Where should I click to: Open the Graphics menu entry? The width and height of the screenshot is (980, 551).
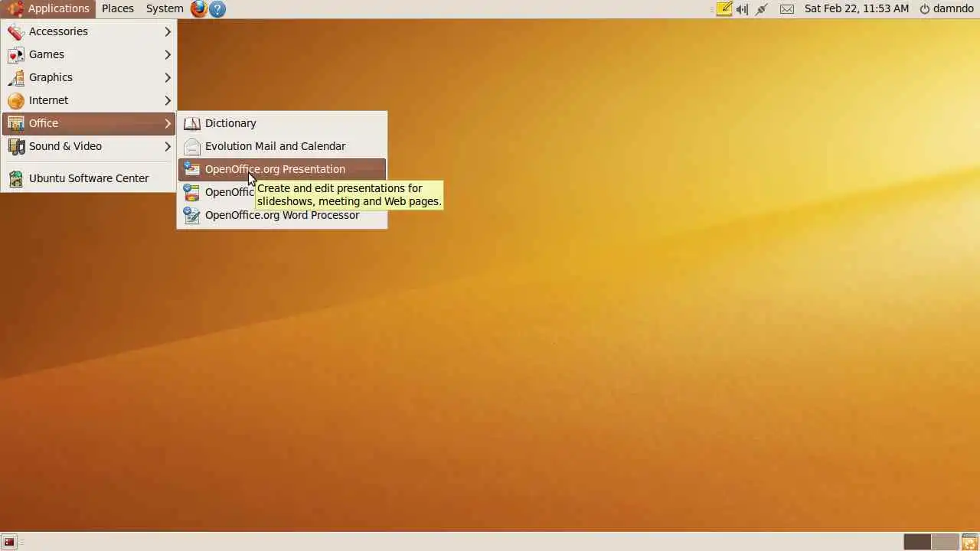coord(89,77)
